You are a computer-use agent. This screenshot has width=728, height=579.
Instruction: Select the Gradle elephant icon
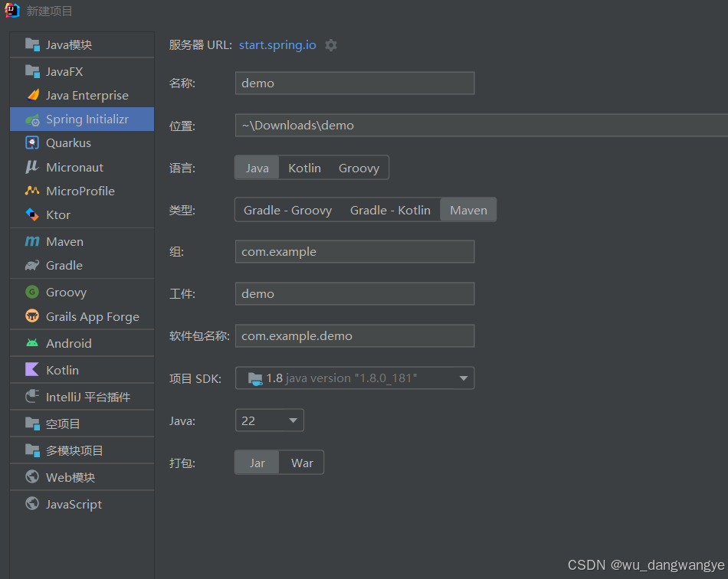click(x=32, y=265)
